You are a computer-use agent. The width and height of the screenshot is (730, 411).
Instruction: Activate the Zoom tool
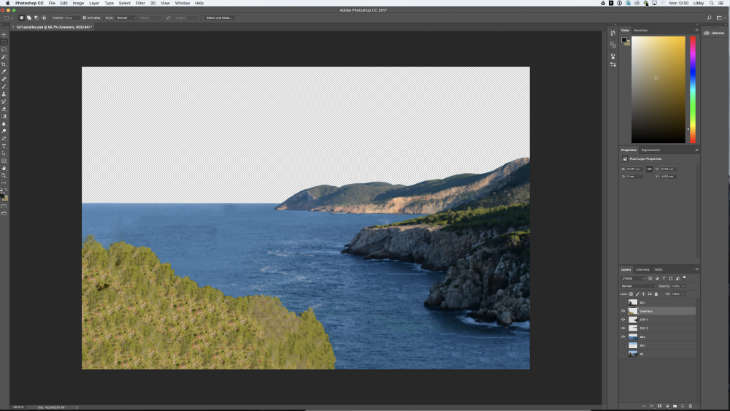pyautogui.click(x=4, y=176)
